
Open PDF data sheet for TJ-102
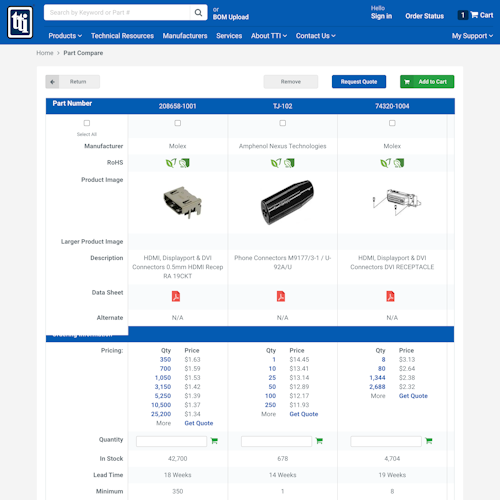point(281,296)
